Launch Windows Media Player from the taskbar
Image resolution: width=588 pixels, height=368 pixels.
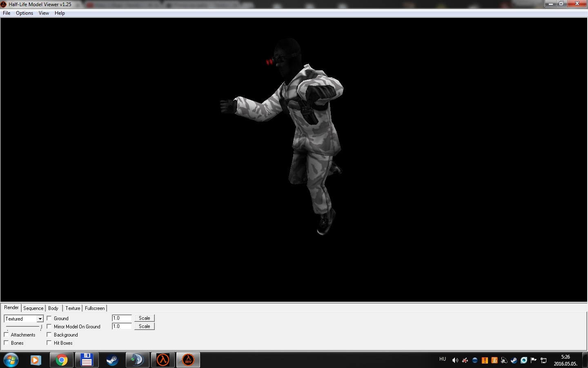(x=36, y=360)
